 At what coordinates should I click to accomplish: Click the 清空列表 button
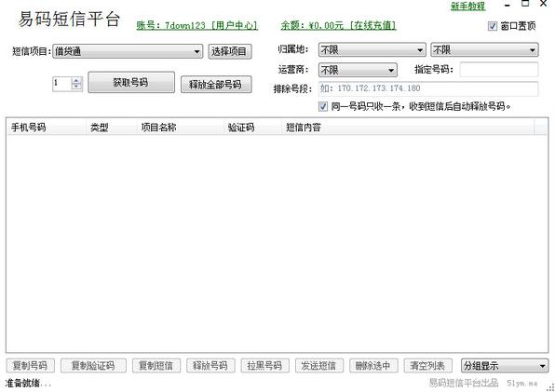[x=427, y=366]
